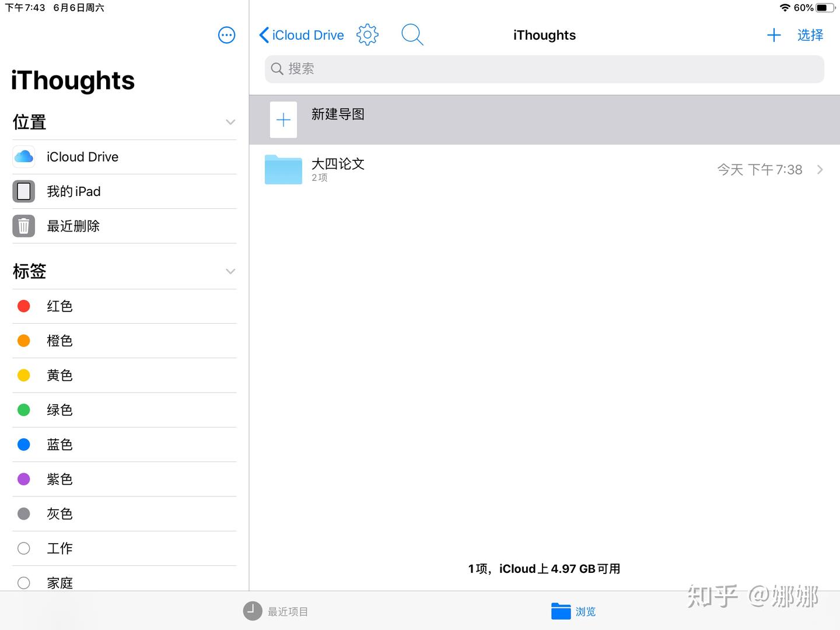Collapse the 标签 section chevron
The width and height of the screenshot is (840, 630).
[230, 271]
